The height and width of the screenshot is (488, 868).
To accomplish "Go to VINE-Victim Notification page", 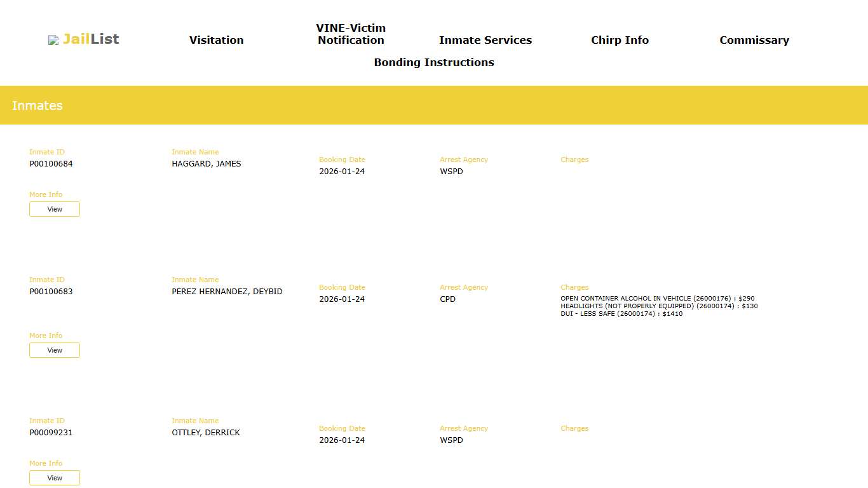I will coord(351,34).
